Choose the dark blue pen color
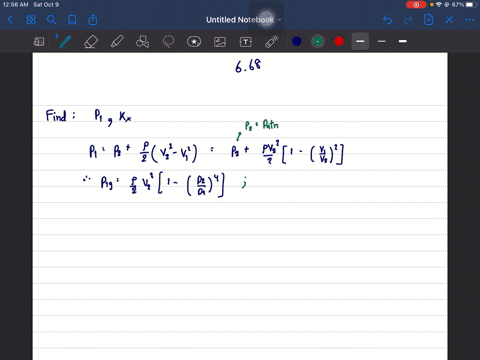Image resolution: width=480 pixels, height=360 pixels. (x=297, y=41)
